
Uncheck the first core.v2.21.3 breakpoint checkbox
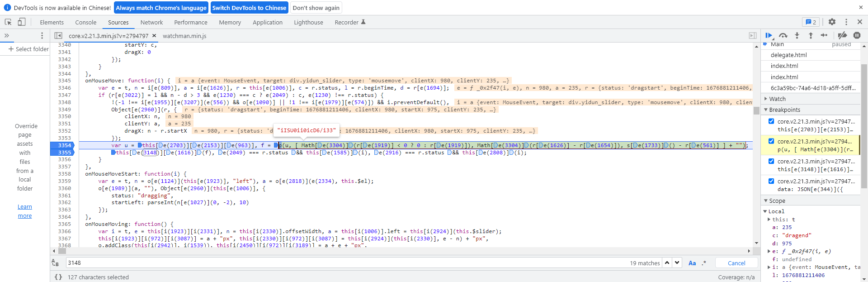click(771, 121)
